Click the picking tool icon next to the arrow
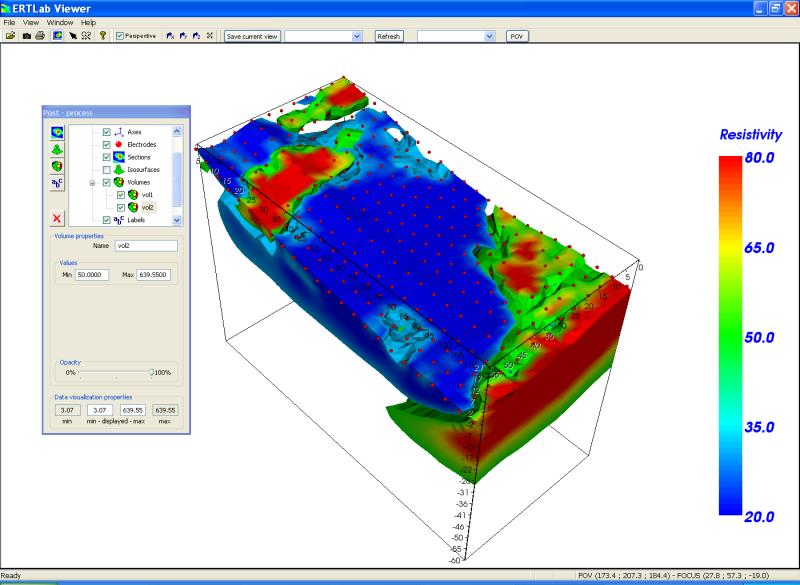 (86, 36)
